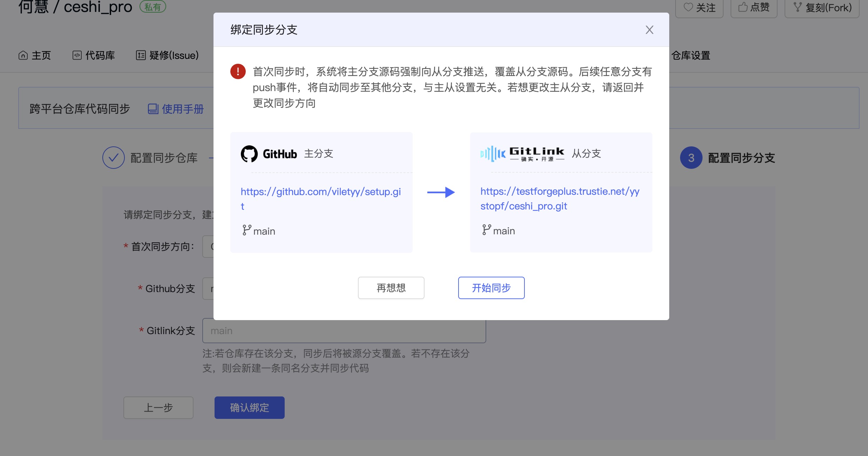
Task: Click the branch icon beside GitHub main
Action: (247, 230)
